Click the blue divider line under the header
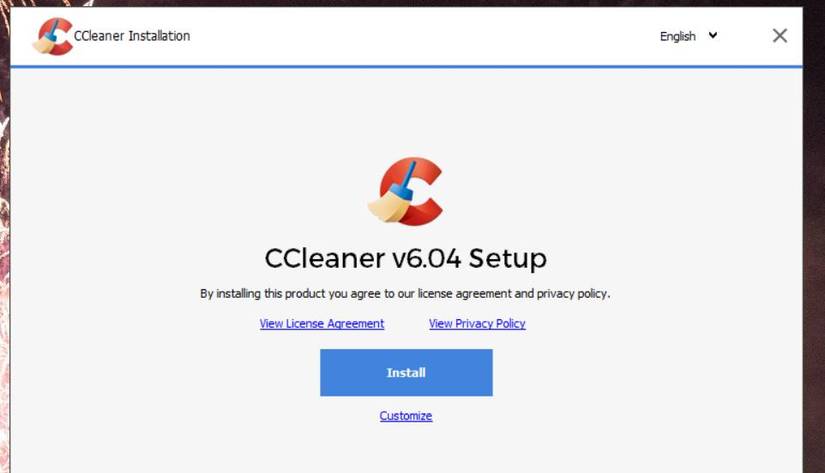825x473 pixels. coord(406,67)
